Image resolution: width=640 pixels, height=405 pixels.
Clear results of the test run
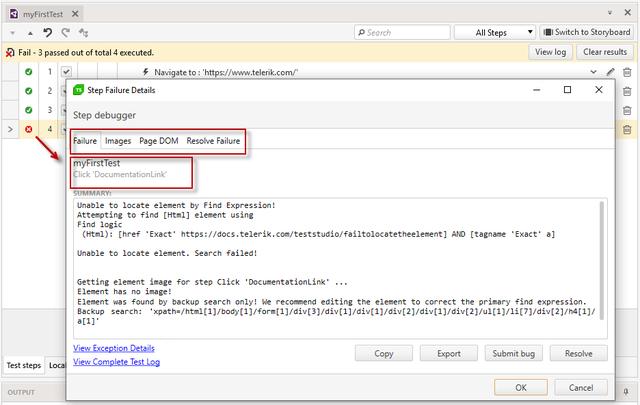coord(604,52)
